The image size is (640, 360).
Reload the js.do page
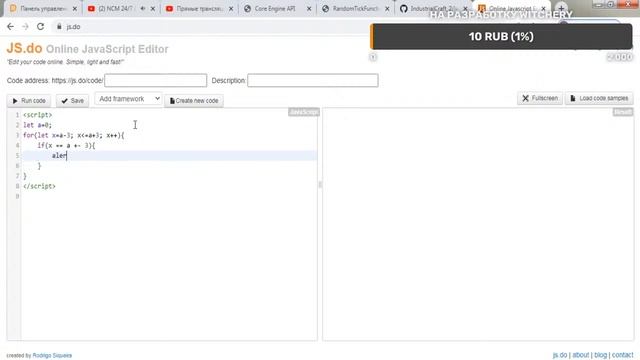click(40, 27)
